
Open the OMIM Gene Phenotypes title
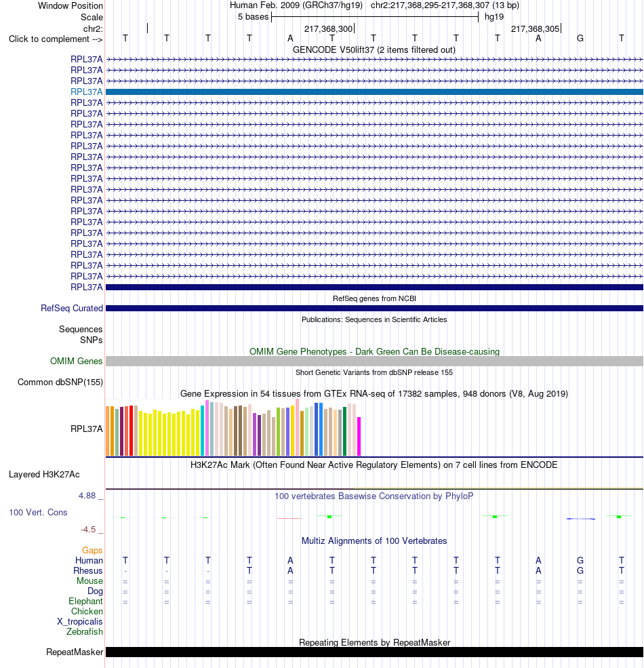click(x=374, y=351)
